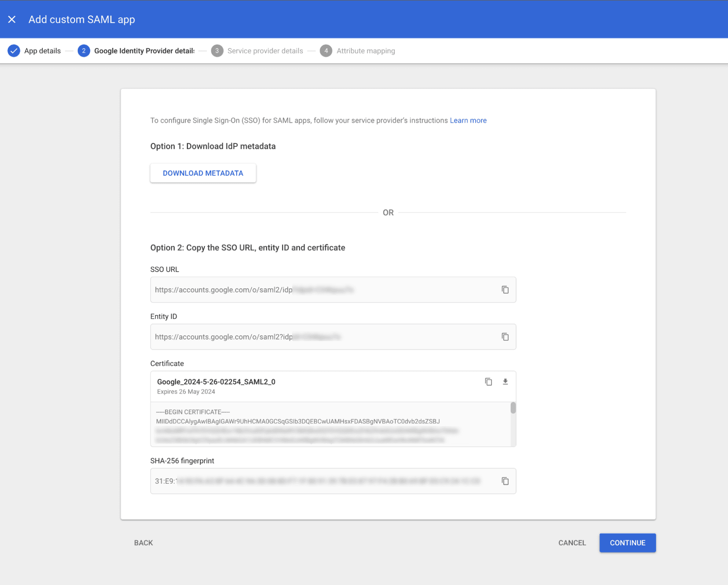Click step 2 circle icon
Screen dimensions: 728x585
pos(84,51)
